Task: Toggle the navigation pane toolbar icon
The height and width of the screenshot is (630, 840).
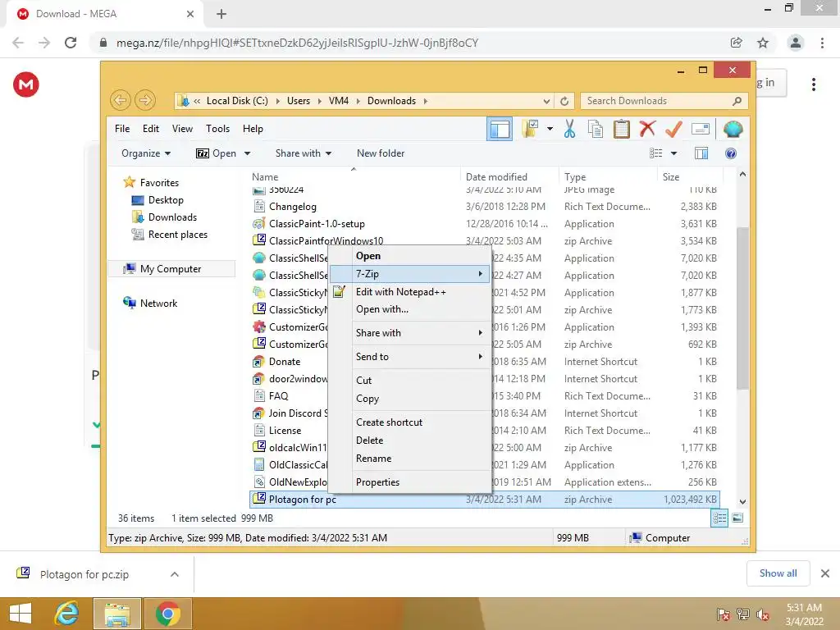Action: 500,129
